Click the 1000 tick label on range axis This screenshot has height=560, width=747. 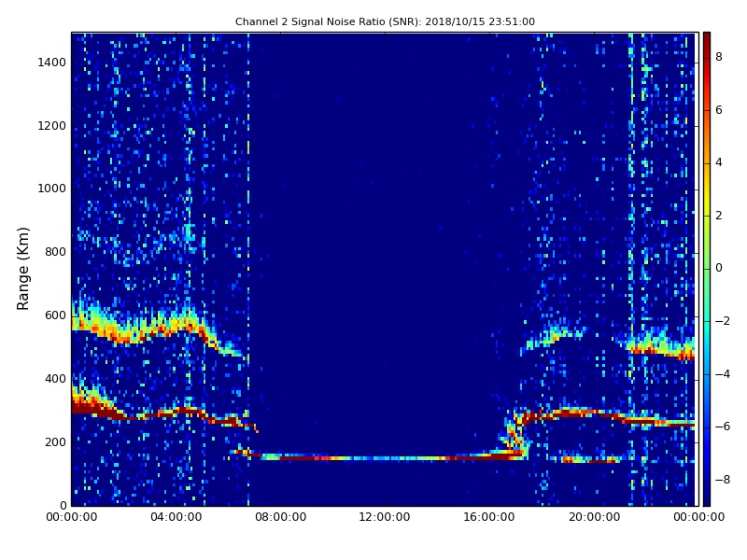pyautogui.click(x=52, y=189)
